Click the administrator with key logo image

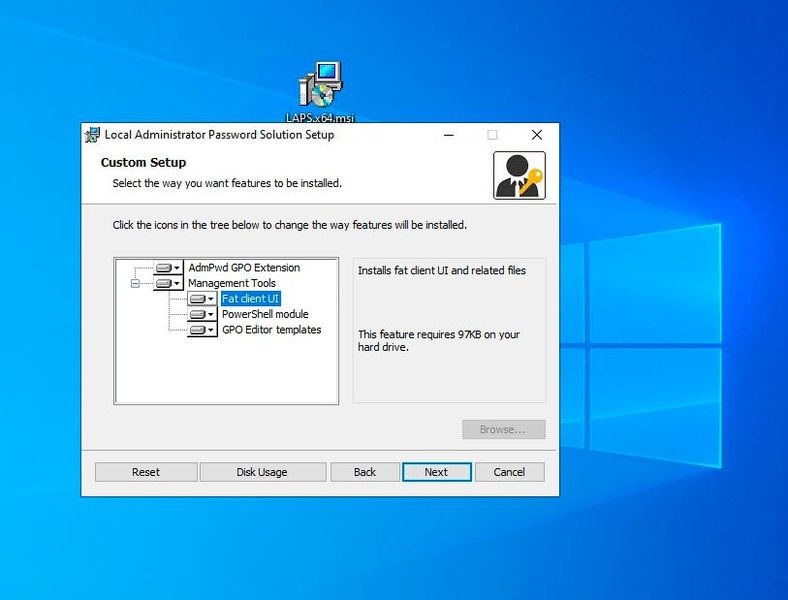(x=519, y=175)
